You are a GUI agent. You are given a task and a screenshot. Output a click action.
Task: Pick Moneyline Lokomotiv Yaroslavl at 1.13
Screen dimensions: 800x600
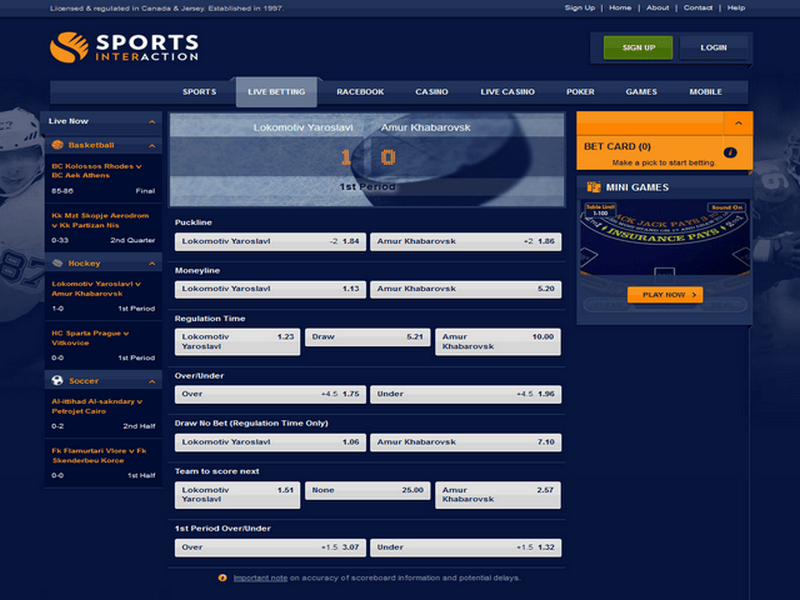pyautogui.click(x=270, y=289)
